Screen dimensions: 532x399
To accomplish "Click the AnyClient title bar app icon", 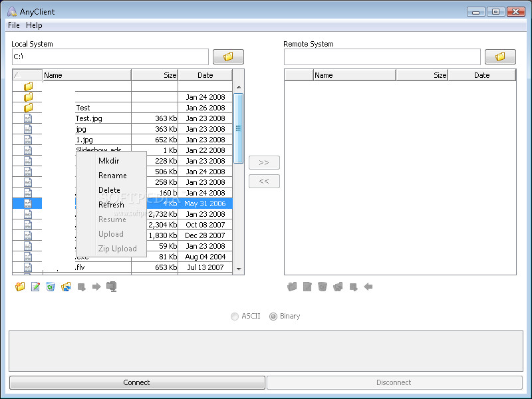I will click(12, 11).
